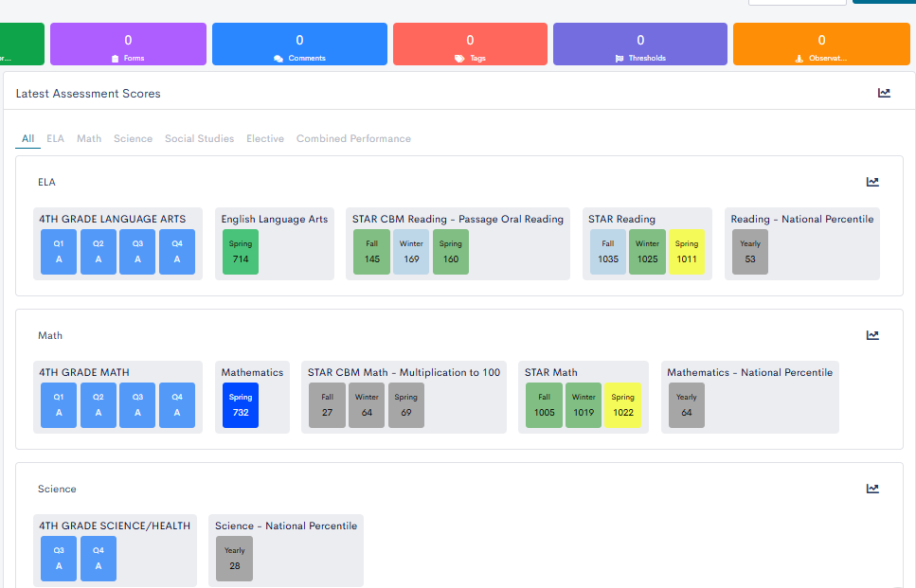Switch to the ELA tab
The image size is (916, 588).
point(56,138)
